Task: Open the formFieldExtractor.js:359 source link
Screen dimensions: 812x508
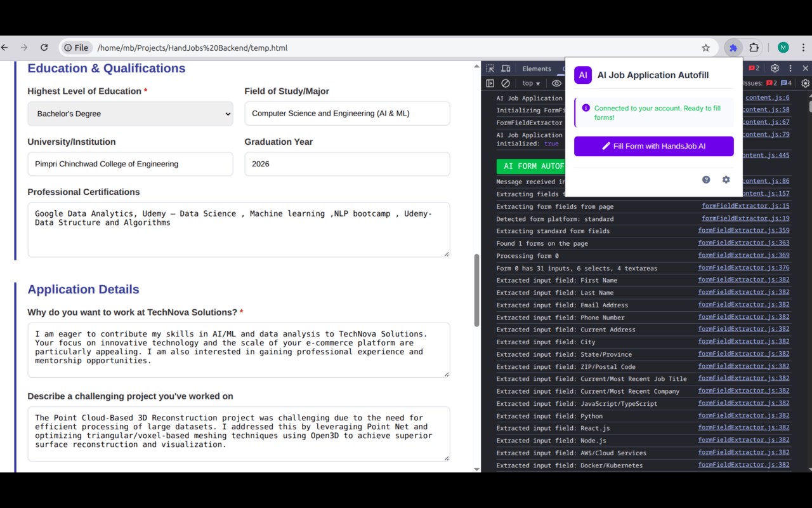Action: (x=743, y=231)
